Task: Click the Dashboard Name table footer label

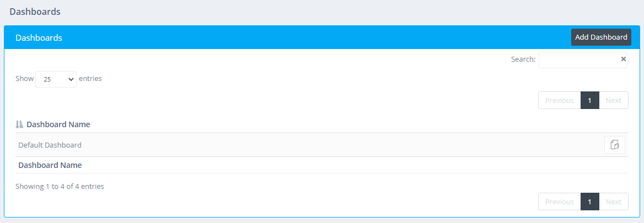Action: tap(50, 165)
